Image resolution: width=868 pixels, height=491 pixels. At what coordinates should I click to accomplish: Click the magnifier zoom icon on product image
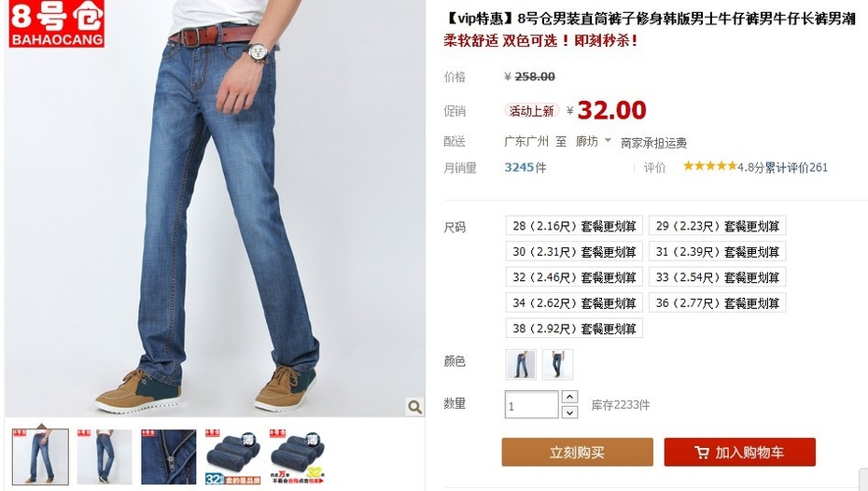(414, 407)
